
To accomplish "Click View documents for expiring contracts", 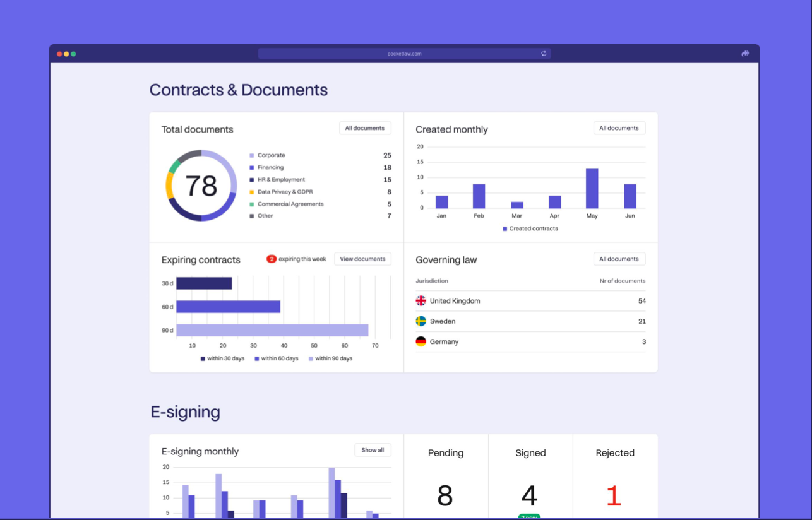I will (x=362, y=259).
